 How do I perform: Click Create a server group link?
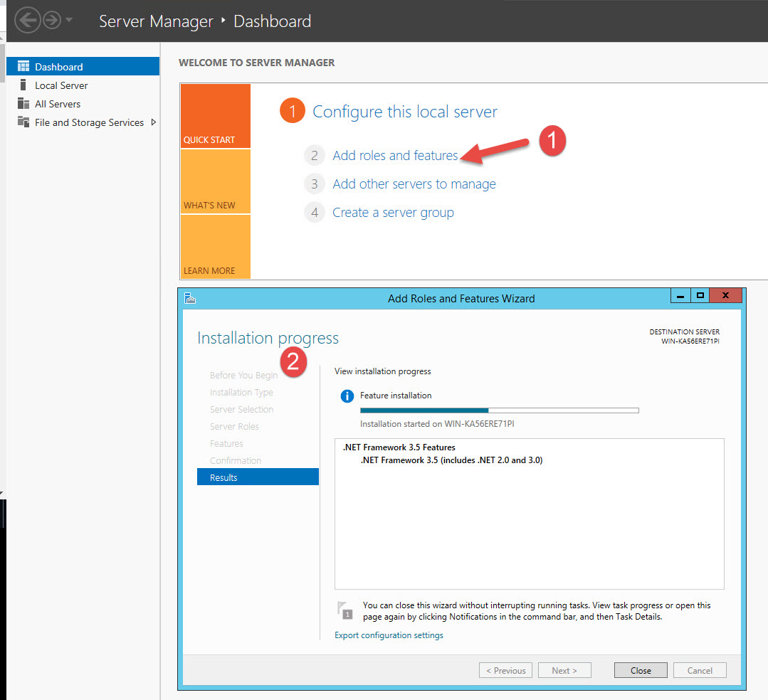click(x=393, y=213)
